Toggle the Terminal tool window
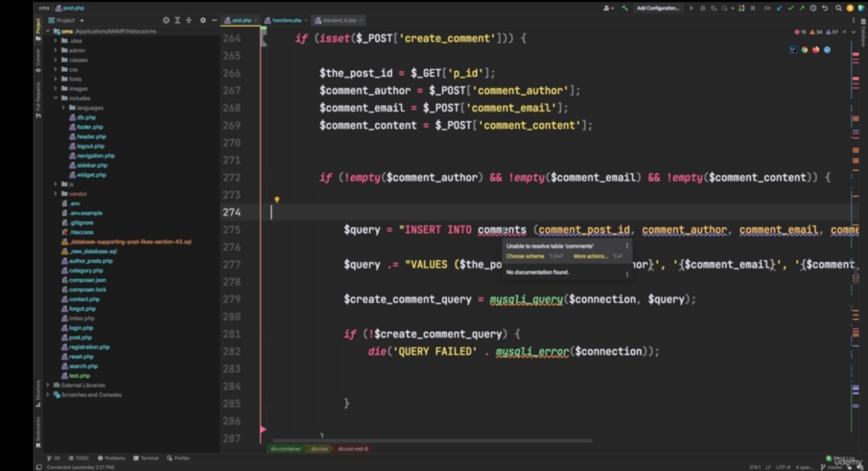Screen dimensions: 868x471 tap(146, 458)
